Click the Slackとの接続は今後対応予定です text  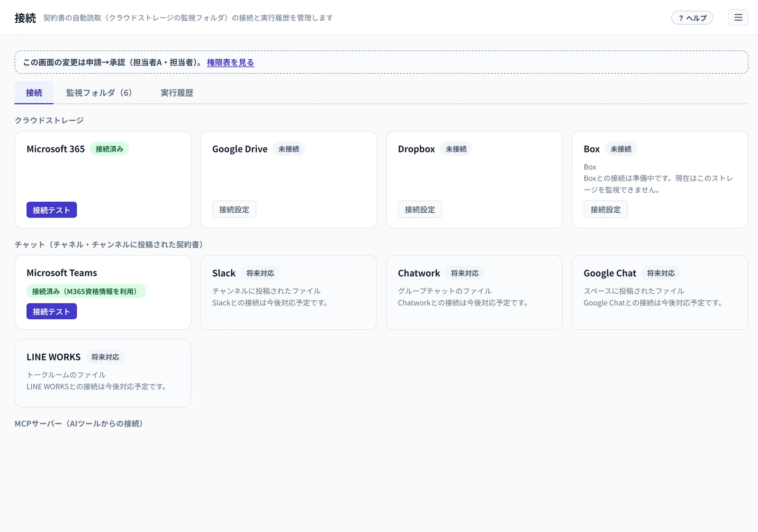pyautogui.click(x=271, y=303)
